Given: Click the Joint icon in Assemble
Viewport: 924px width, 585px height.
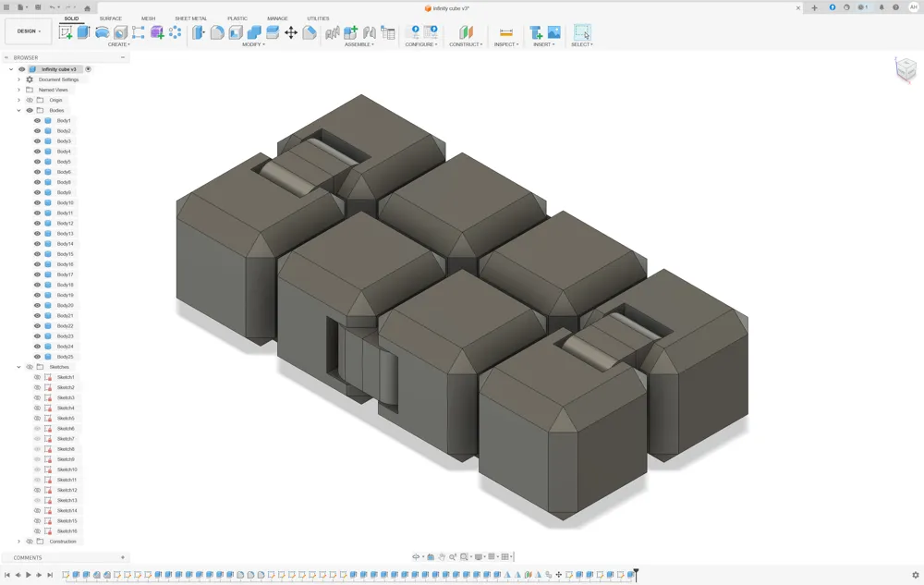Looking at the screenshot, I should (x=369, y=32).
